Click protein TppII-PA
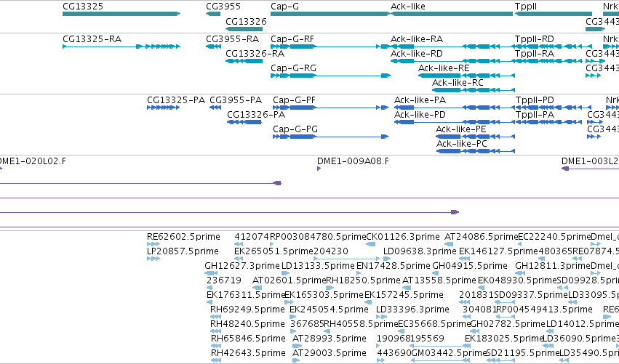This screenshot has width=619, height=364. (x=535, y=114)
